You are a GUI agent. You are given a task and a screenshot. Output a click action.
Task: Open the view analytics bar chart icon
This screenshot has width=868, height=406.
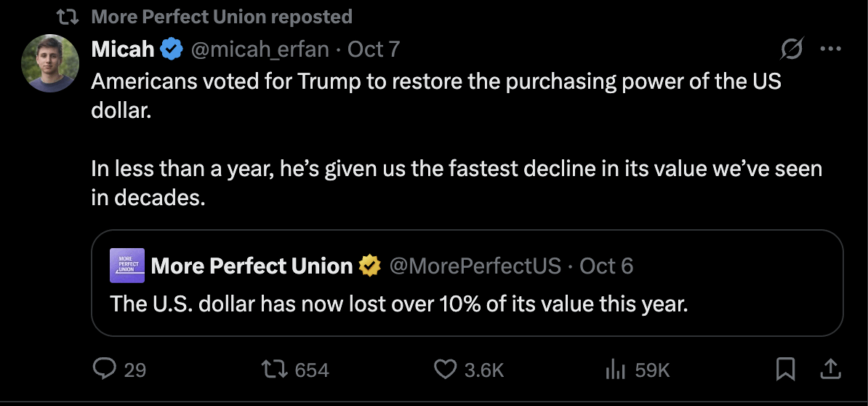pyautogui.click(x=615, y=370)
